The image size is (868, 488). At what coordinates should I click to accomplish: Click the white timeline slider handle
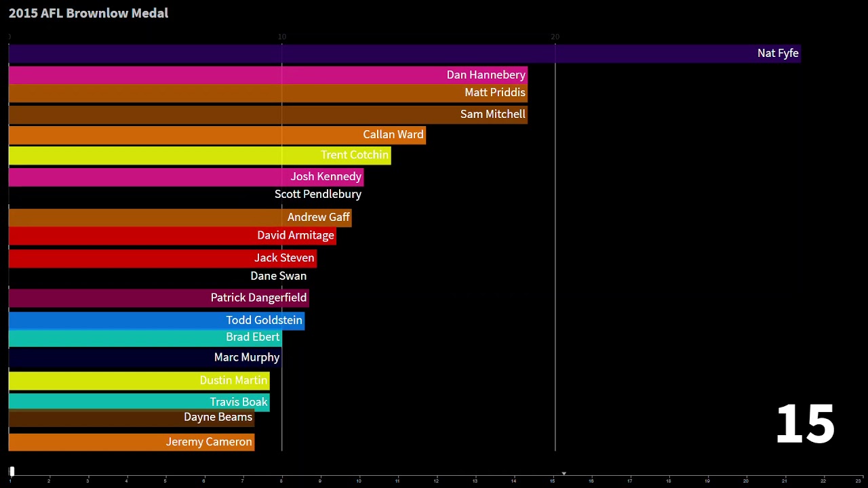12,471
